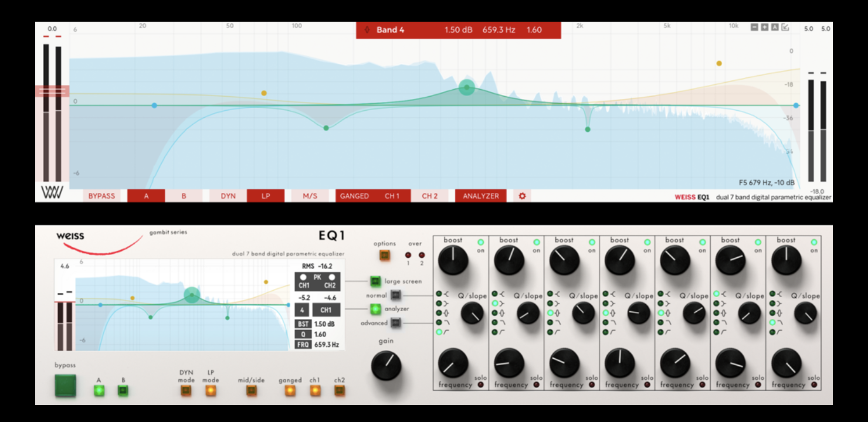Click the LP mode orange button
The height and width of the screenshot is (422, 868).
point(211,390)
